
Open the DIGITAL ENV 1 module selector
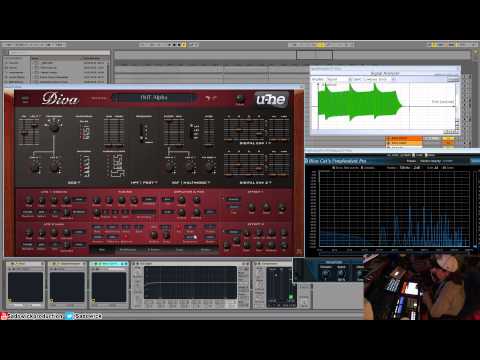[256, 143]
